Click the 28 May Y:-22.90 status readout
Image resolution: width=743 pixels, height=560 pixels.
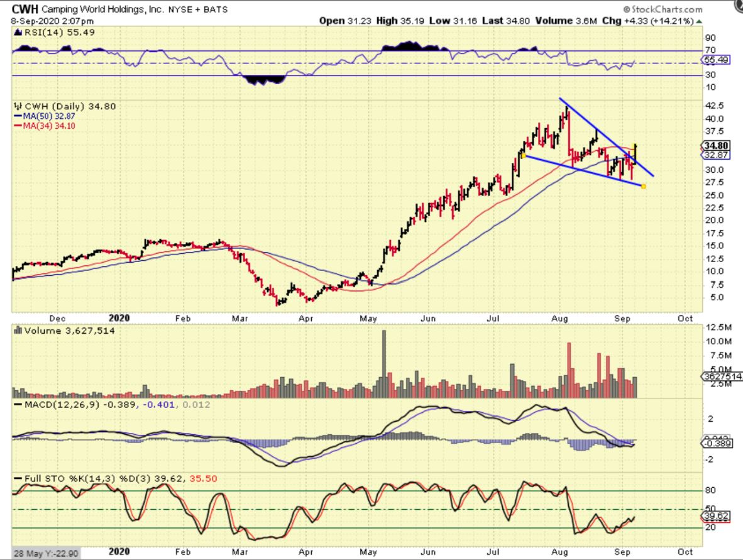(46, 553)
